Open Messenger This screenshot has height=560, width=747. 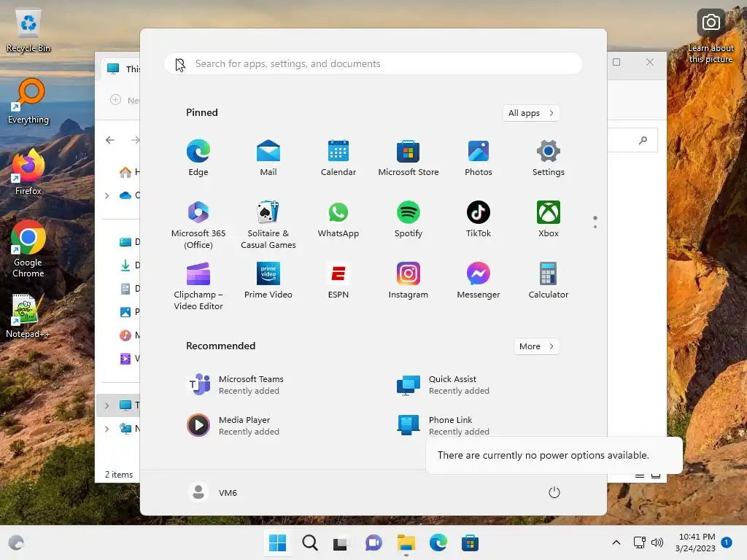[479, 281]
